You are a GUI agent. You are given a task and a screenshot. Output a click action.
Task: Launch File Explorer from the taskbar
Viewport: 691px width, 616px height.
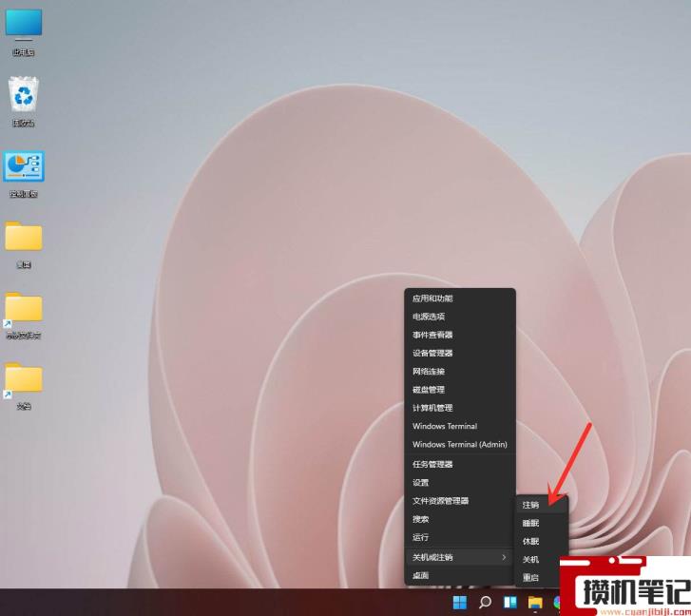point(535,602)
